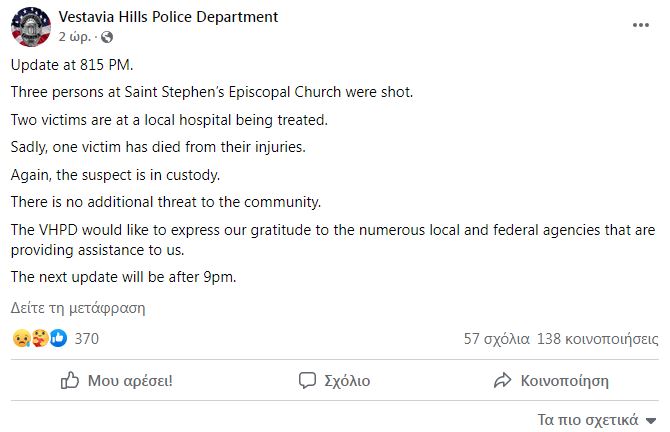The image size is (670, 432).
Task: Click the speech bubble Σχόλιο icon
Action: coord(307,380)
